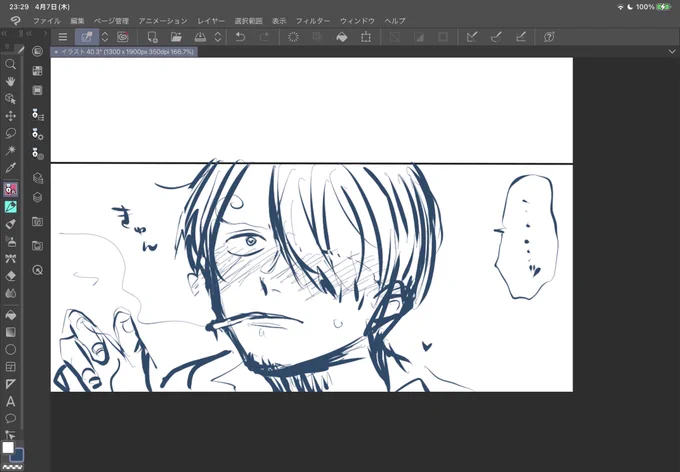Open the Sub Tool Detail palette icon
This screenshot has width=680, height=472.
point(38,135)
